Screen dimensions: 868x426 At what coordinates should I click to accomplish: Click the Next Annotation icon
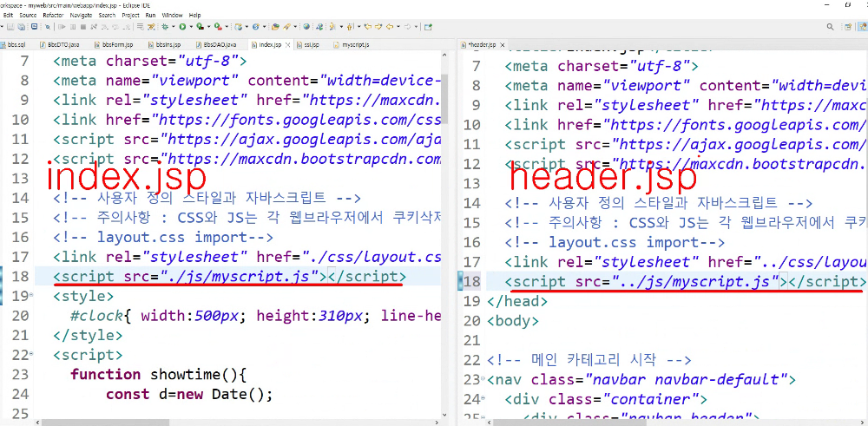click(332, 26)
